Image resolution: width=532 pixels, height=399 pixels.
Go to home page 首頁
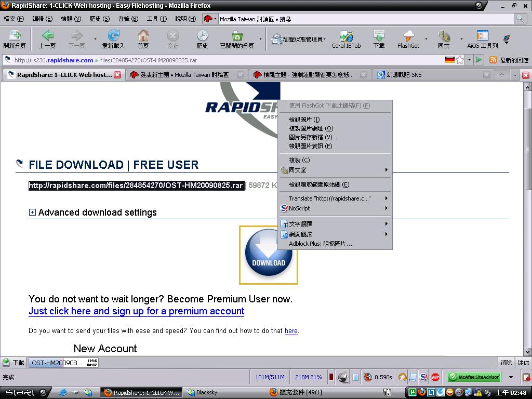tap(143, 39)
